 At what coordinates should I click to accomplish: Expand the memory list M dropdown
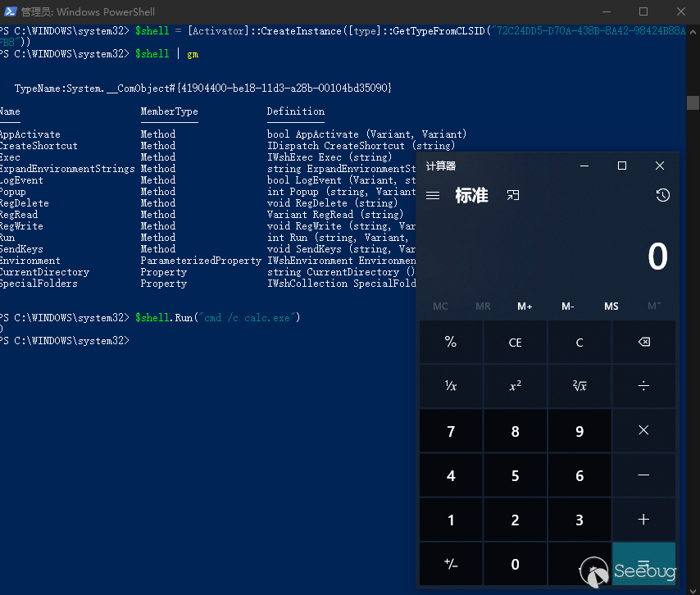[x=654, y=307]
